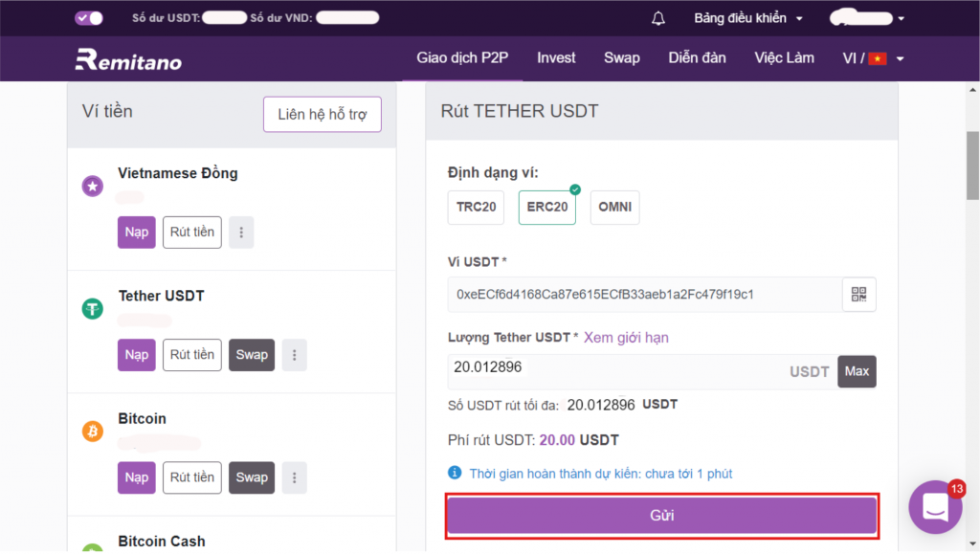This screenshot has width=980, height=554.
Task: Click the Tether USDT coin icon
Action: click(93, 308)
